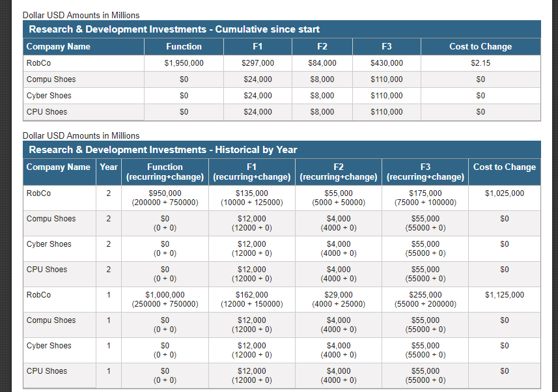
Task: Click 'F2 (recurring+change)' column header
Action: pos(339,172)
